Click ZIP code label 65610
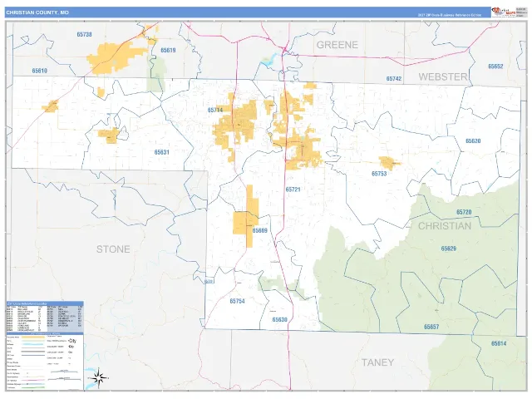The image size is (532, 399). point(40,71)
